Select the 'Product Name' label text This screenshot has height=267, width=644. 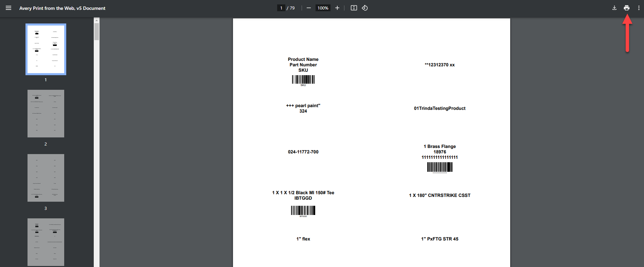303,59
